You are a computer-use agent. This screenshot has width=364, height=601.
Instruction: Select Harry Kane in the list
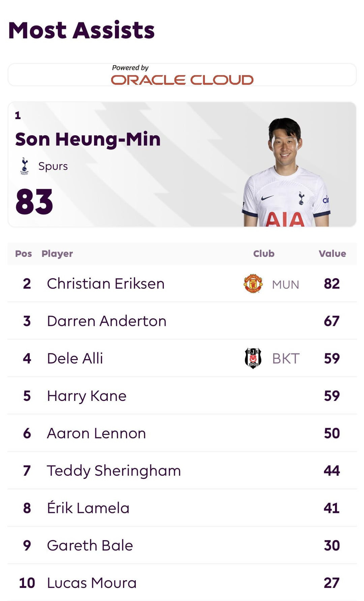[x=87, y=396]
